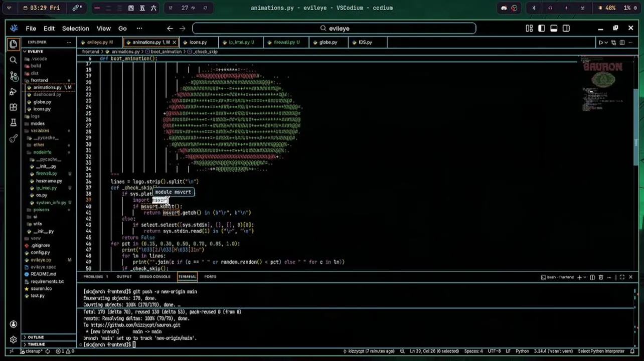The width and height of the screenshot is (644, 361).
Task: Switch to the PORTS panel tab
Action: tap(210, 277)
